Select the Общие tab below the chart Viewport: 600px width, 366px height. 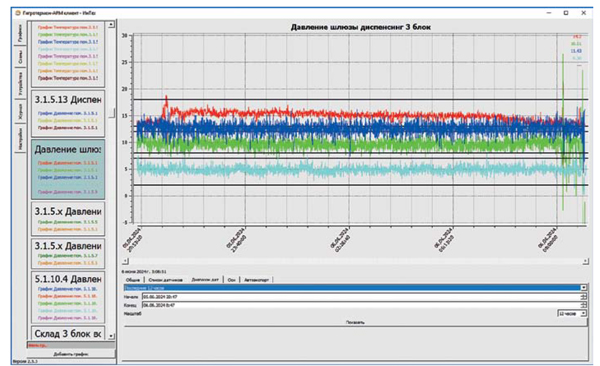pos(133,280)
